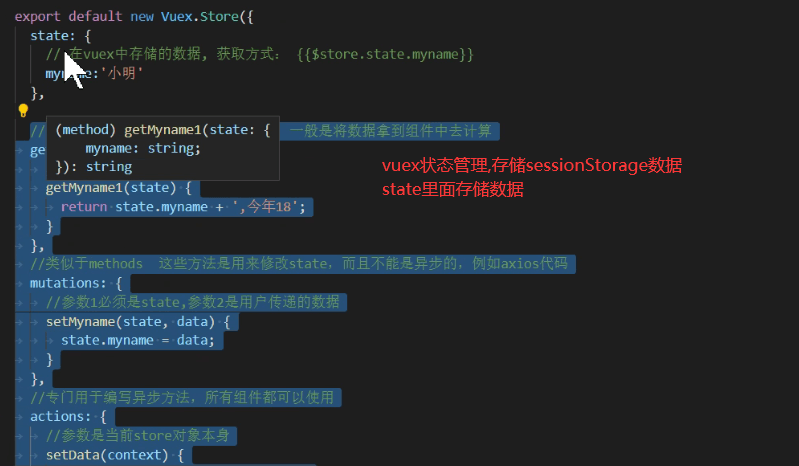Click the Vuex.Store constructor text

pyautogui.click(x=200, y=16)
